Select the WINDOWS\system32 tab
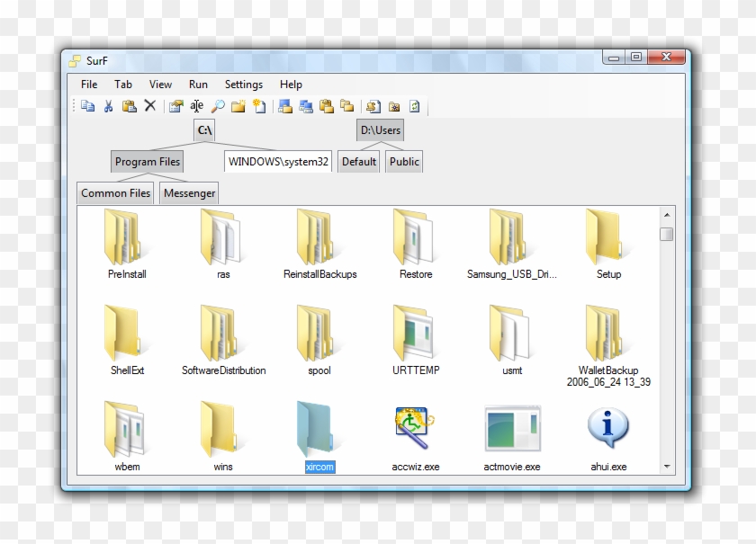Image resolution: width=756 pixels, height=544 pixels. [x=278, y=162]
